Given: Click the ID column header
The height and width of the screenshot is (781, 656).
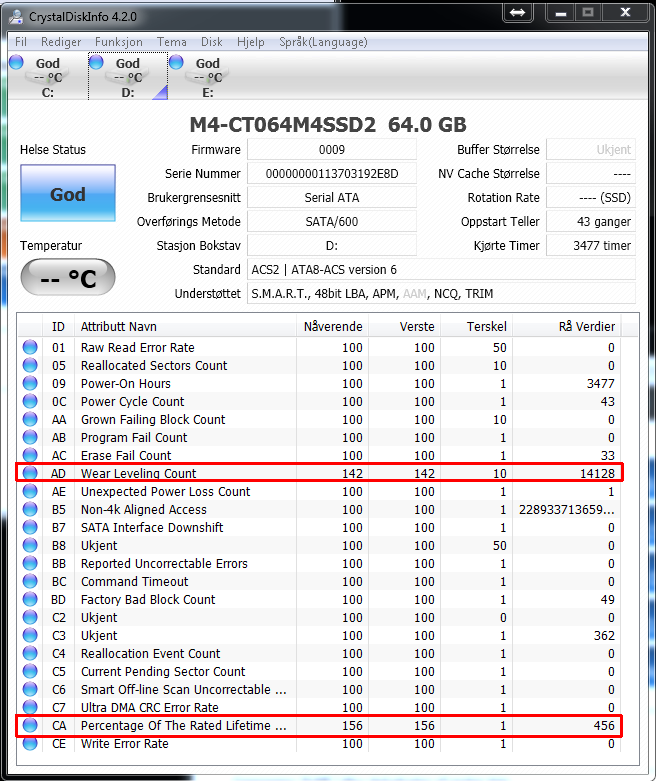Looking at the screenshot, I should (x=58, y=327).
